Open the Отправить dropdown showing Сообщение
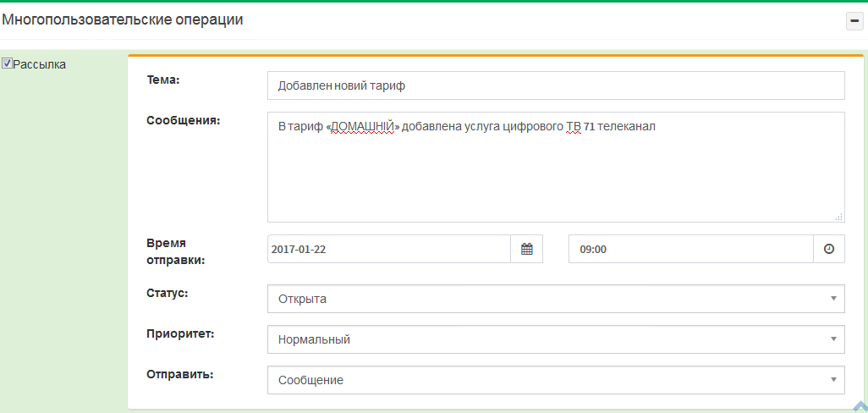868x413 pixels. click(x=555, y=380)
